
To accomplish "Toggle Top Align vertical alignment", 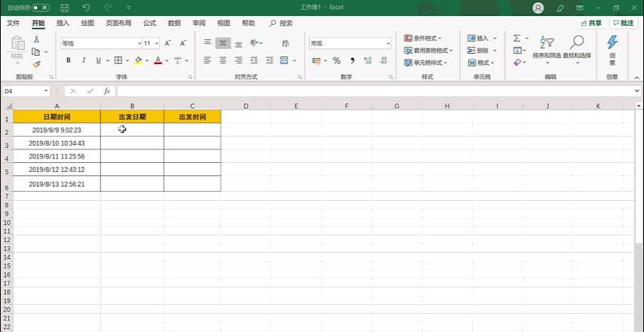I will tap(208, 43).
